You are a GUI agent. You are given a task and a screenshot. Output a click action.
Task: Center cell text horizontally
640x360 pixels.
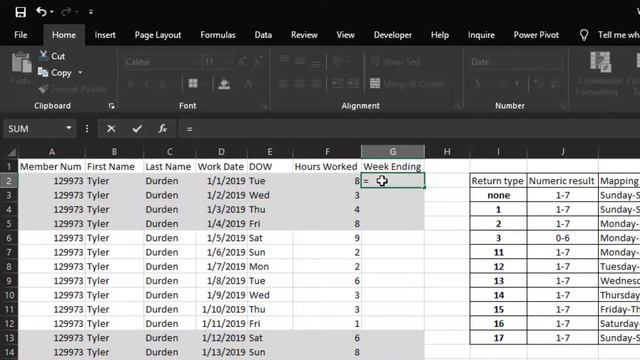[x=300, y=84]
